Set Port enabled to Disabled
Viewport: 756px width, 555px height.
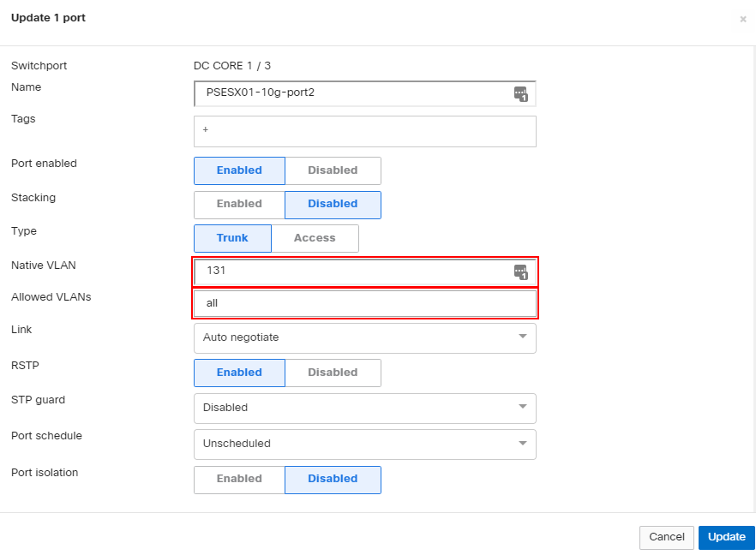pos(333,170)
